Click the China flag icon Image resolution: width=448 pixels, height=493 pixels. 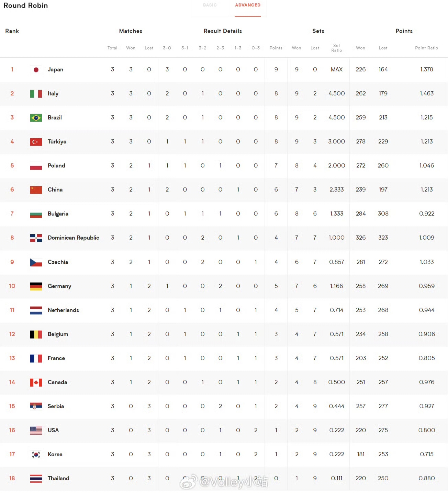pos(36,190)
